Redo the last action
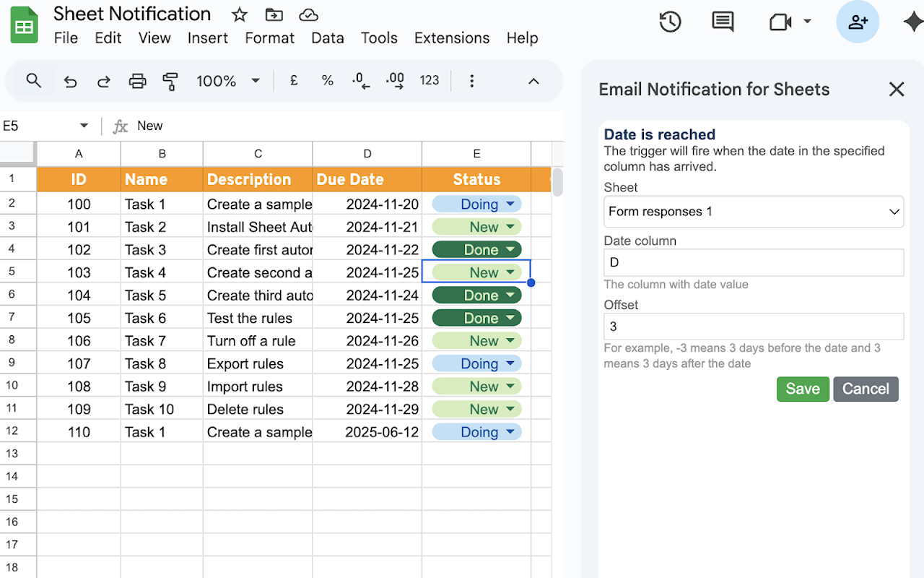This screenshot has height=578, width=924. [x=104, y=81]
